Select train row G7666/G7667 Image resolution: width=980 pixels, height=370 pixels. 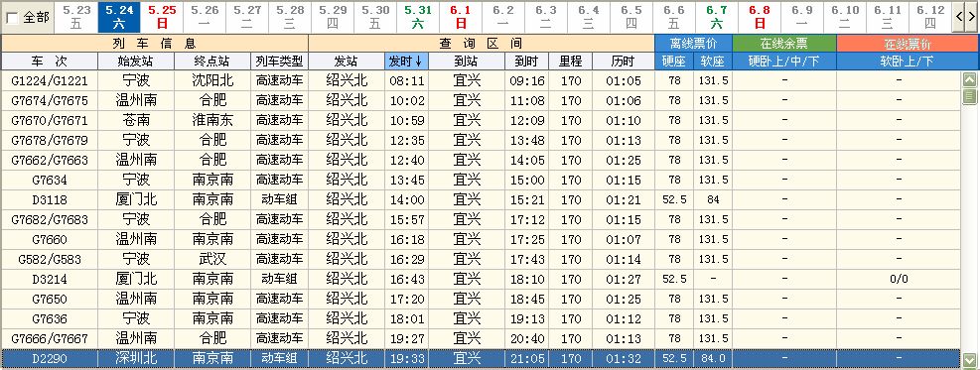point(481,338)
